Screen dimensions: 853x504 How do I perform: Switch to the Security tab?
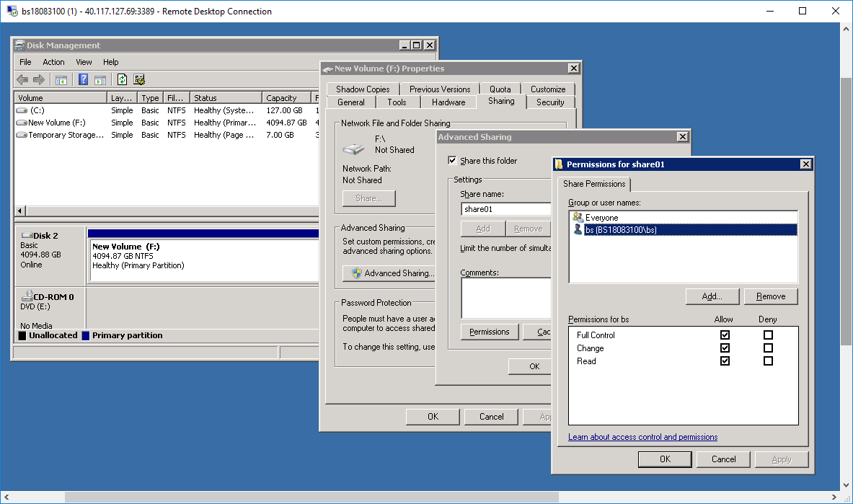click(x=549, y=102)
